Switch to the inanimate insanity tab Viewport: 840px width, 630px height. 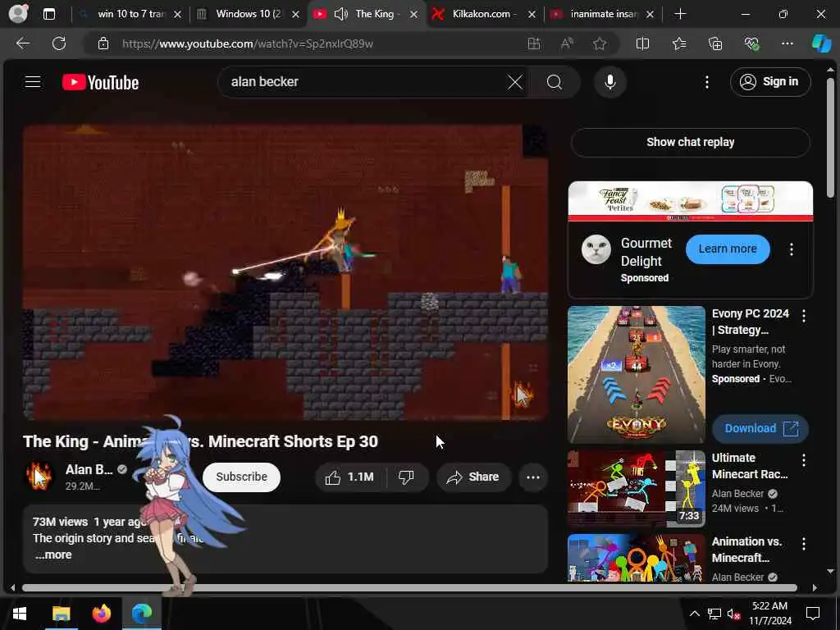602,14
